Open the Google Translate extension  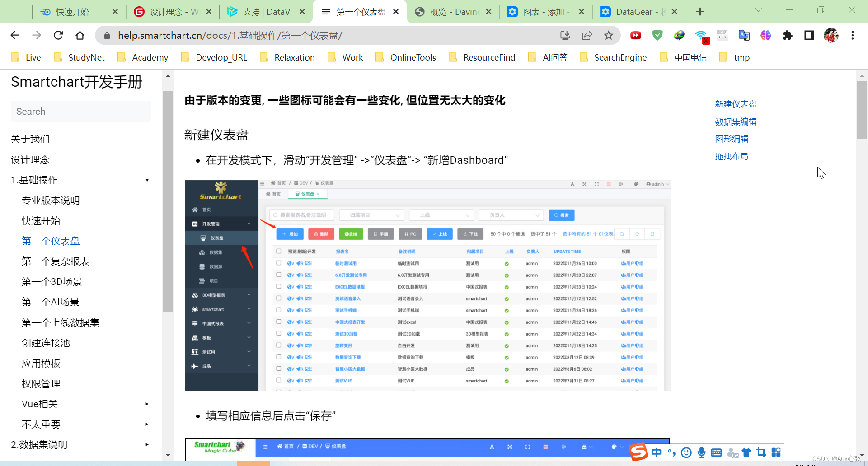[744, 35]
